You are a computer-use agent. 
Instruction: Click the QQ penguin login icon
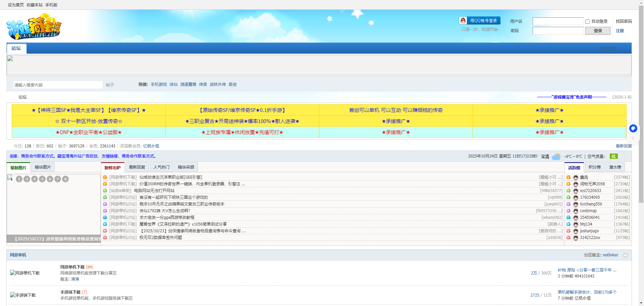point(463,20)
